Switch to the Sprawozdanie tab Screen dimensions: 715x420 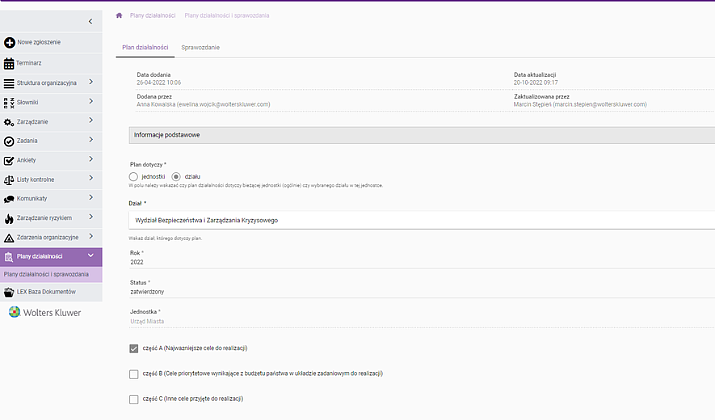(200, 47)
